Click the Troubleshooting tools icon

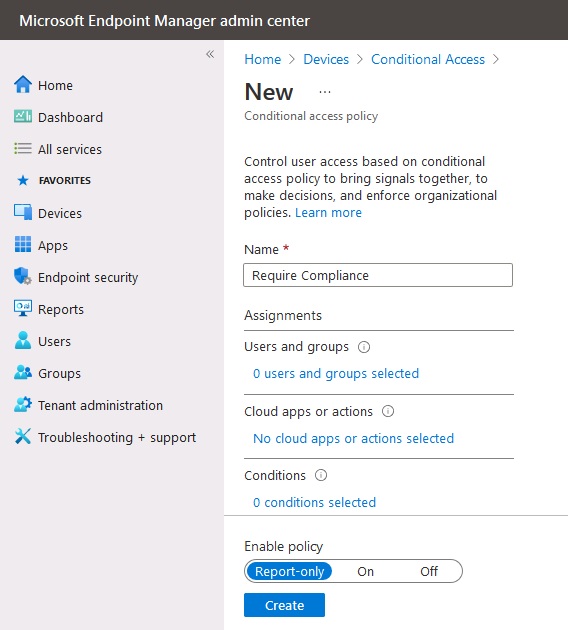click(23, 436)
